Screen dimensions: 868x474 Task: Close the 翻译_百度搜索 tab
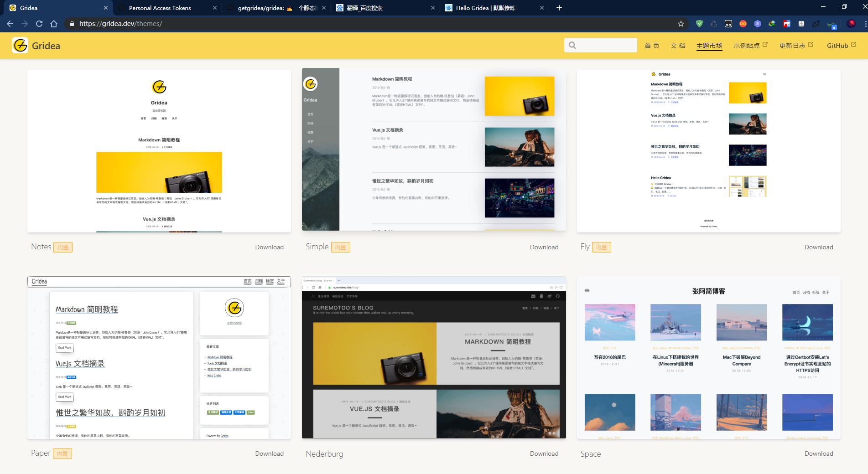pyautogui.click(x=433, y=8)
